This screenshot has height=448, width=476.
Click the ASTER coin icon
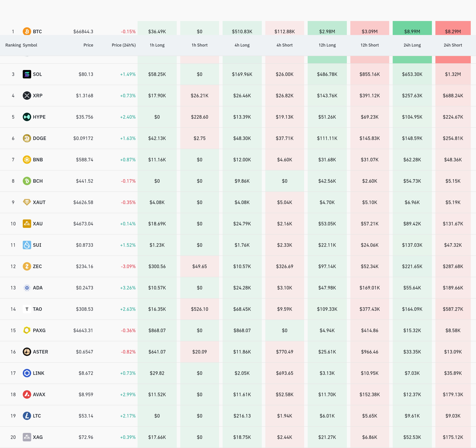pos(27,352)
